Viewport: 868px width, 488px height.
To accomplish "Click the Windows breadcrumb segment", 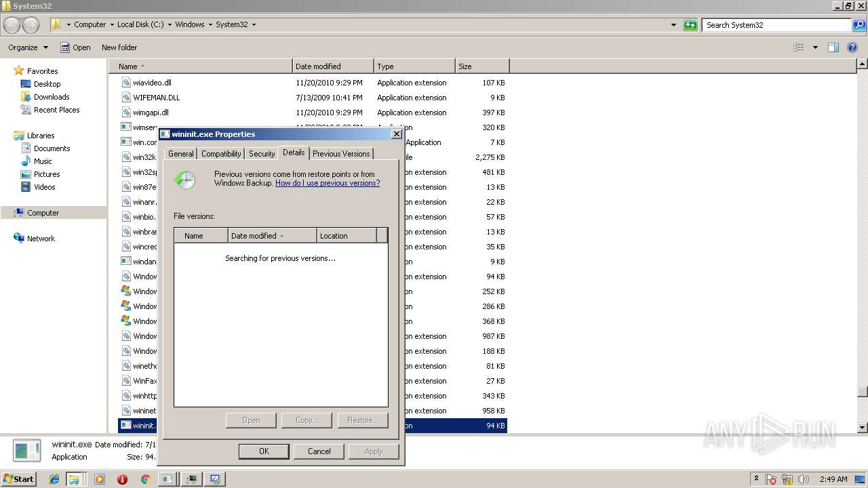I will click(x=190, y=25).
